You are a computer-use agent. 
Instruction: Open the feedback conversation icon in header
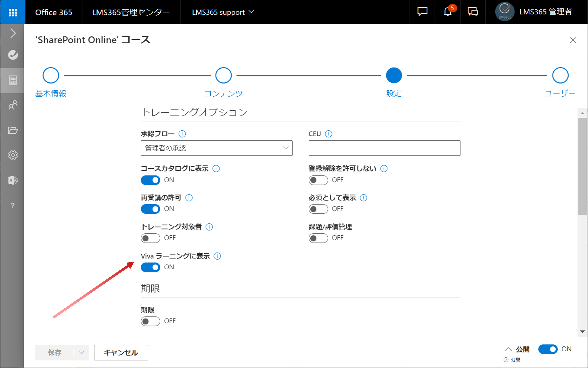click(x=472, y=12)
